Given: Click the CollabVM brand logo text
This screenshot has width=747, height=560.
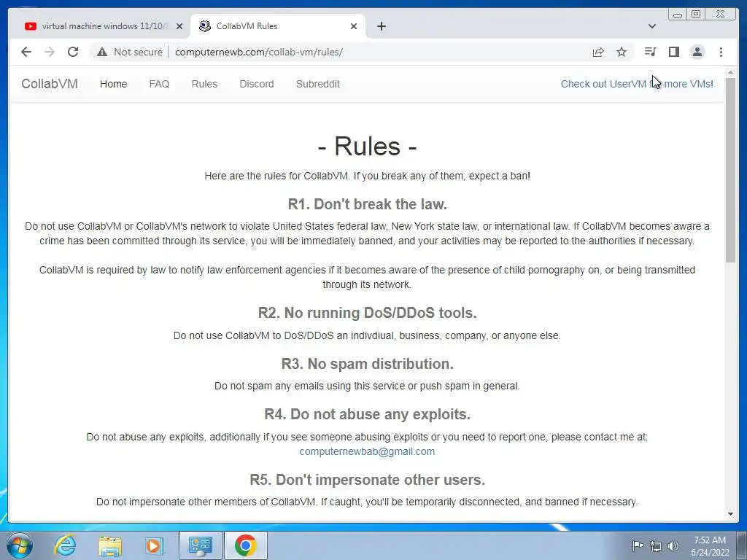Looking at the screenshot, I should pos(50,84).
